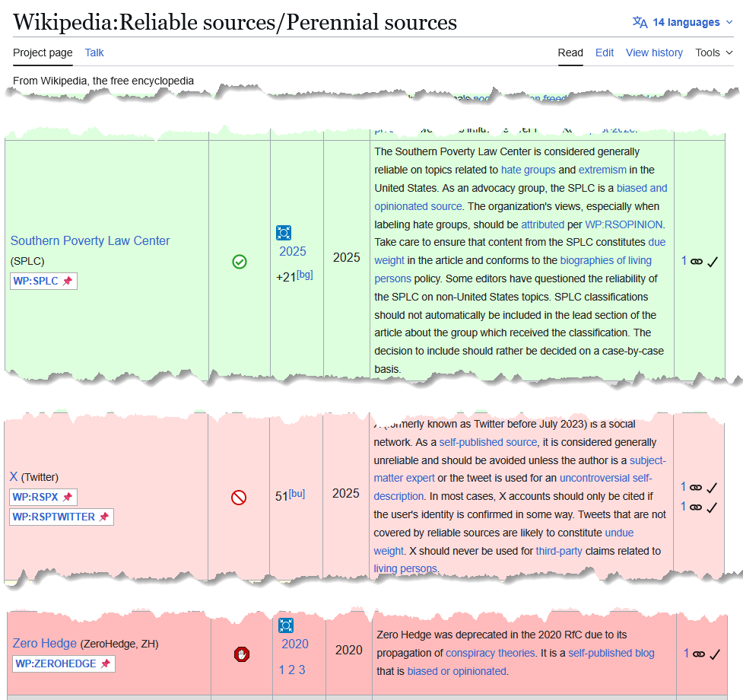Open the Tools dropdown menu
The image size is (743, 700).
click(714, 52)
